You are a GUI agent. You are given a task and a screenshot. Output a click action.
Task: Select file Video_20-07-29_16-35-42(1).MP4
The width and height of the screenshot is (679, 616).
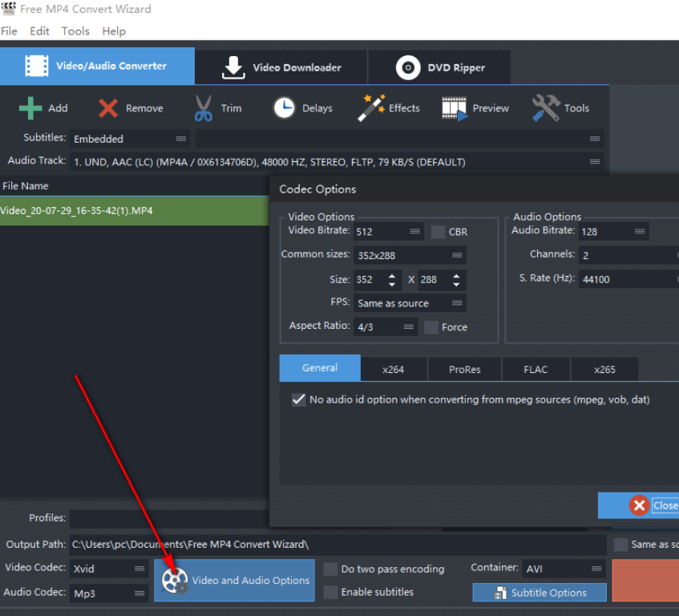[x=134, y=210]
